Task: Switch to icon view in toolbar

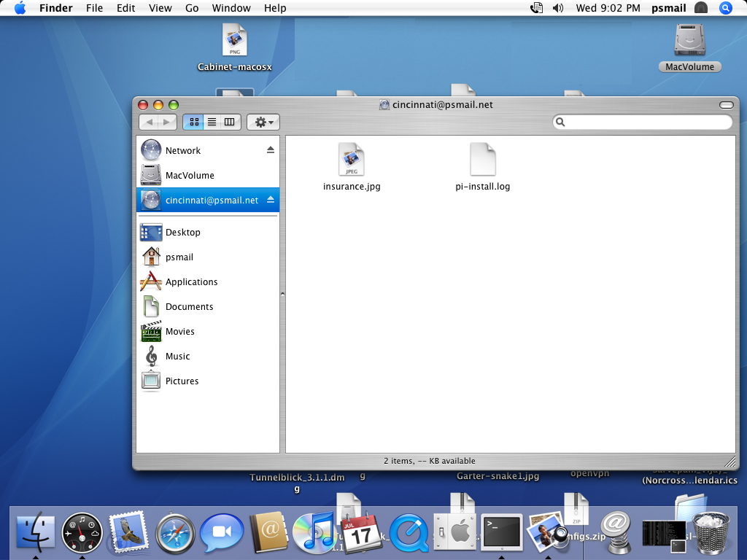Action: [194, 122]
